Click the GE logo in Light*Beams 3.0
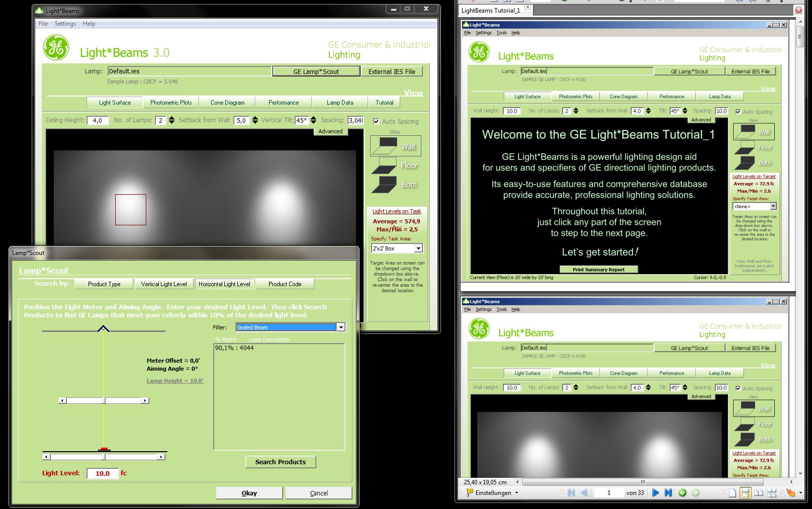Screen dimensions: 812x509 tap(56, 48)
